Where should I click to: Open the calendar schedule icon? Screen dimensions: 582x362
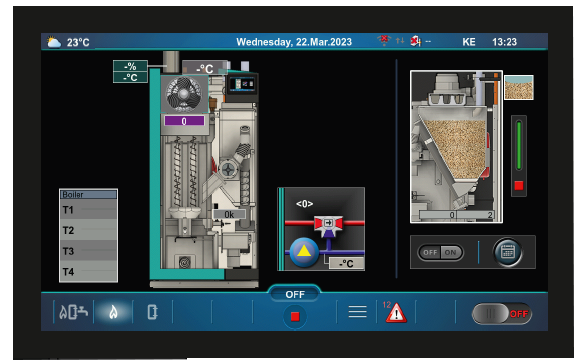pos(507,252)
